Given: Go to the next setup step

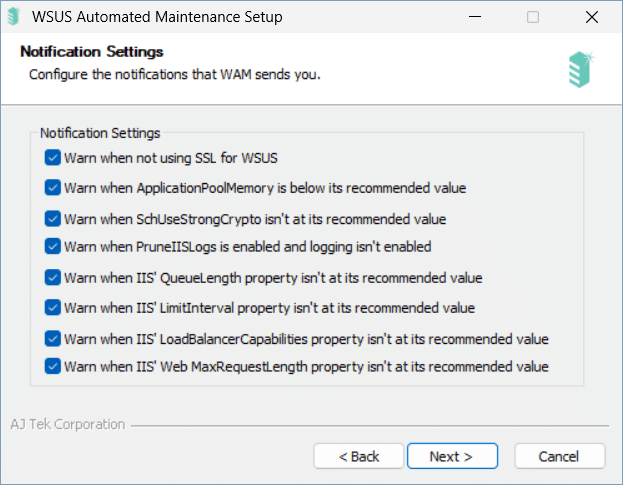Looking at the screenshot, I should point(452,456).
